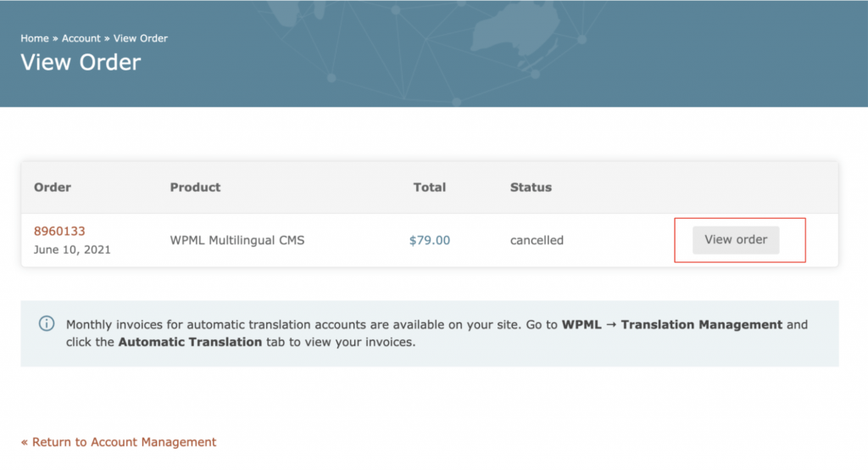This screenshot has height=470, width=868.
Task: Select the WPML Multilingual CMS product text
Action: tap(237, 240)
